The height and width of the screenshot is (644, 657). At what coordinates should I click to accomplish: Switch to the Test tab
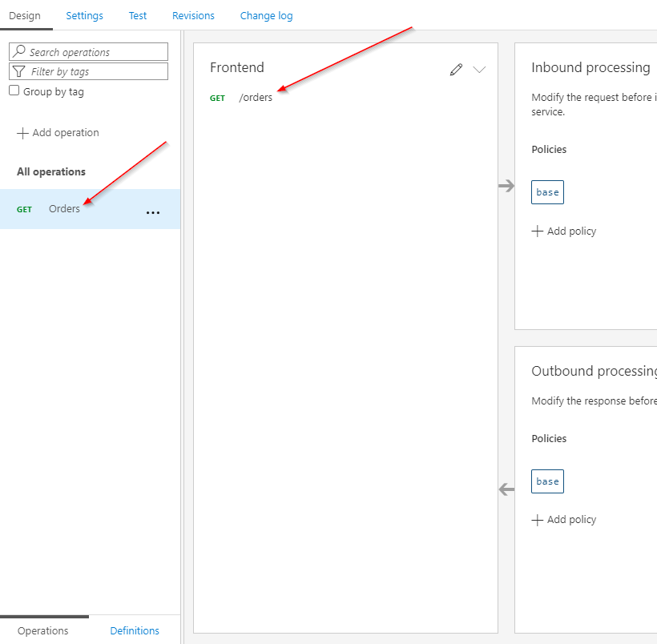[137, 15]
